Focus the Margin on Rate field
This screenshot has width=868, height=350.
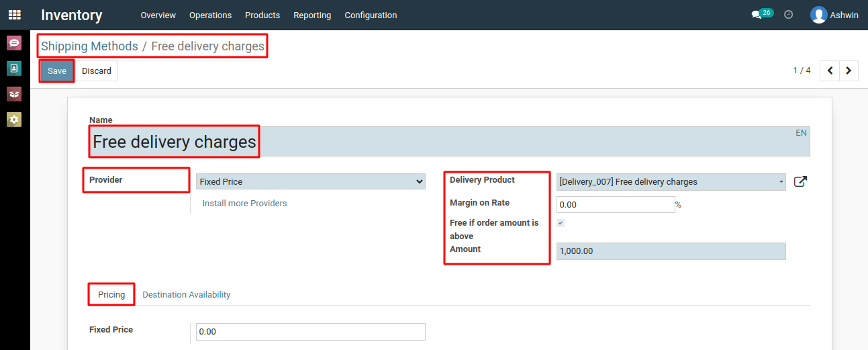[616, 204]
